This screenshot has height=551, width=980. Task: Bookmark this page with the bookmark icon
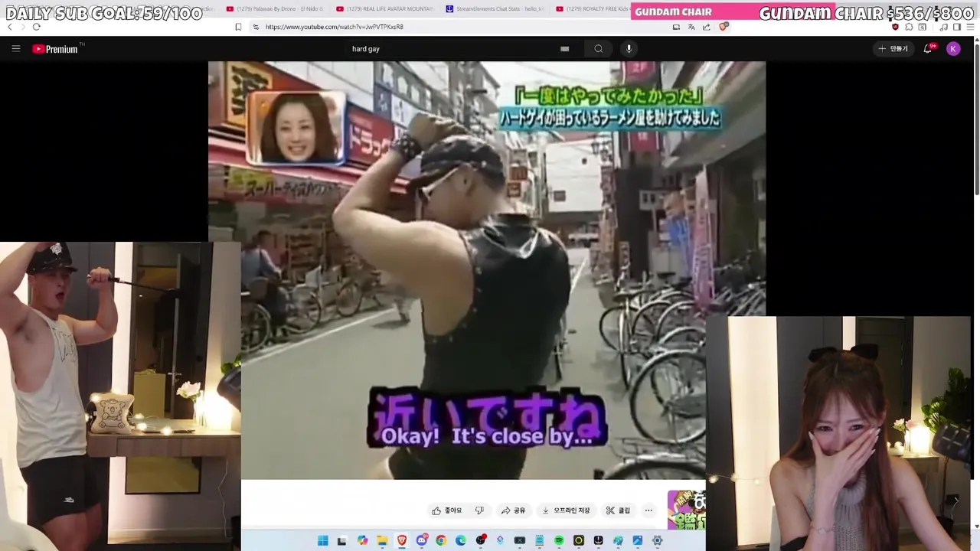coord(238,27)
